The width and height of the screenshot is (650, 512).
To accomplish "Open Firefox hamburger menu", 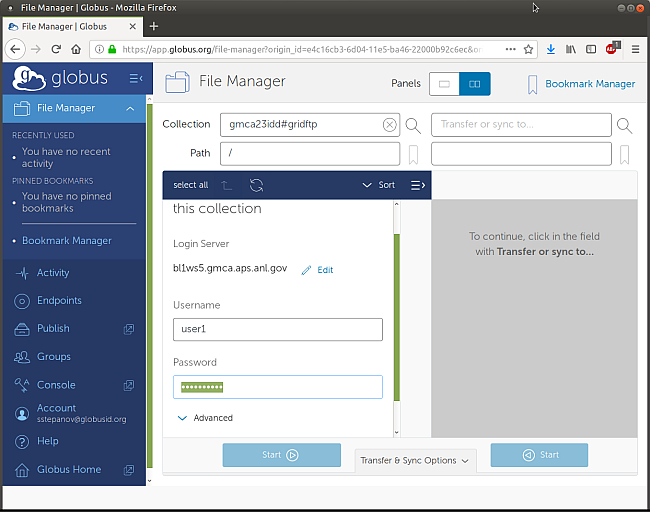I will pyautogui.click(x=635, y=50).
